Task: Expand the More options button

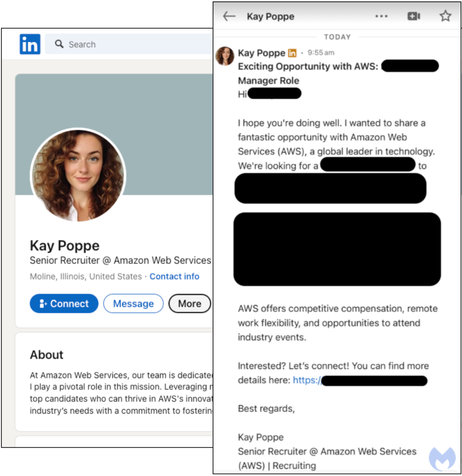Action: [x=189, y=304]
